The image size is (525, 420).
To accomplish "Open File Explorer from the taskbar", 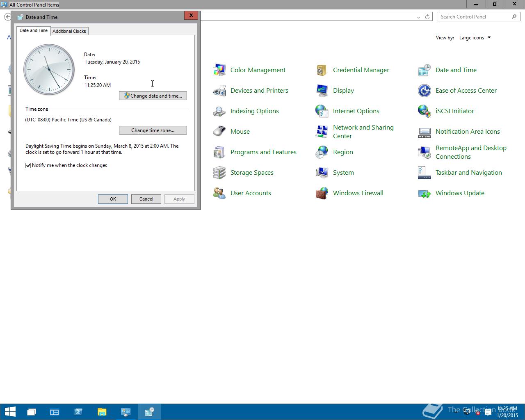I will 102,412.
